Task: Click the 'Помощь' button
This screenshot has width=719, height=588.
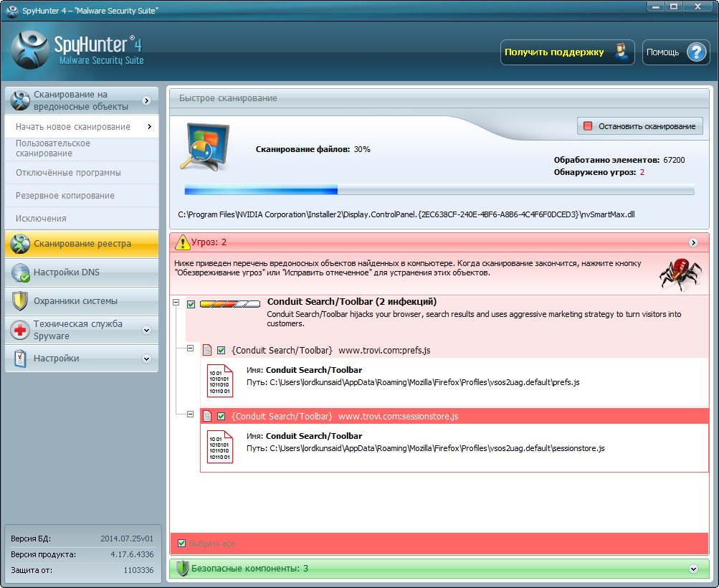Action: click(676, 52)
